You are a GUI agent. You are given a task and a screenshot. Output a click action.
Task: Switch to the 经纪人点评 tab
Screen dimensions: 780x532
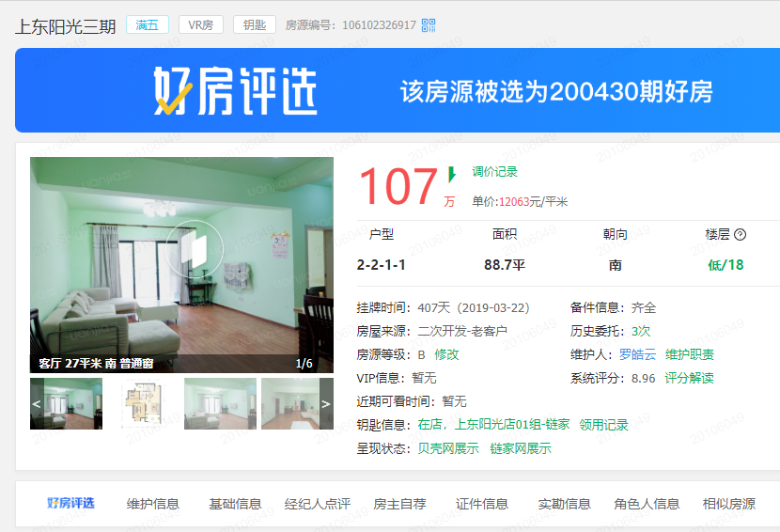[x=318, y=504]
